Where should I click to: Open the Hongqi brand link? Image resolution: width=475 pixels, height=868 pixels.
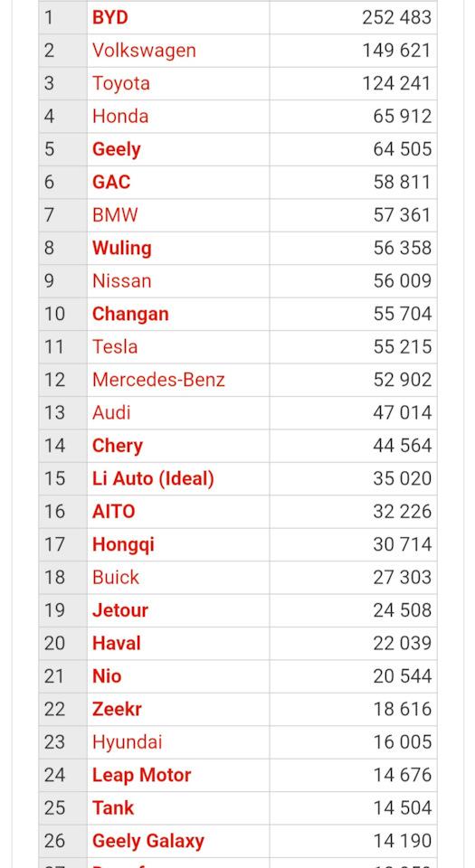[123, 544]
